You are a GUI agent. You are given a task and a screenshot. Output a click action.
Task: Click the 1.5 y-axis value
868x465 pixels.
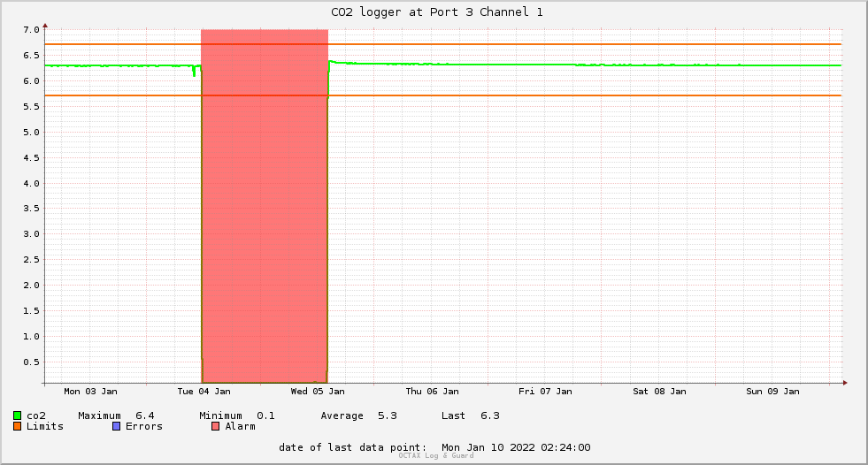pos(32,311)
